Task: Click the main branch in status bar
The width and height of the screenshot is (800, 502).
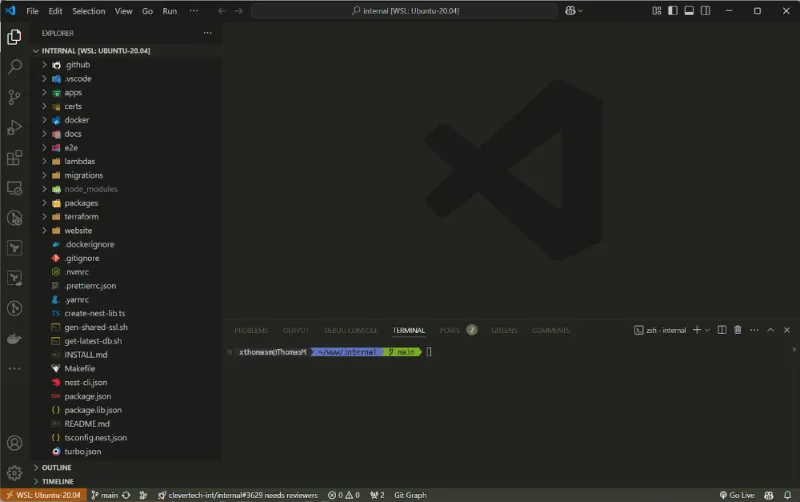Action: pos(105,495)
